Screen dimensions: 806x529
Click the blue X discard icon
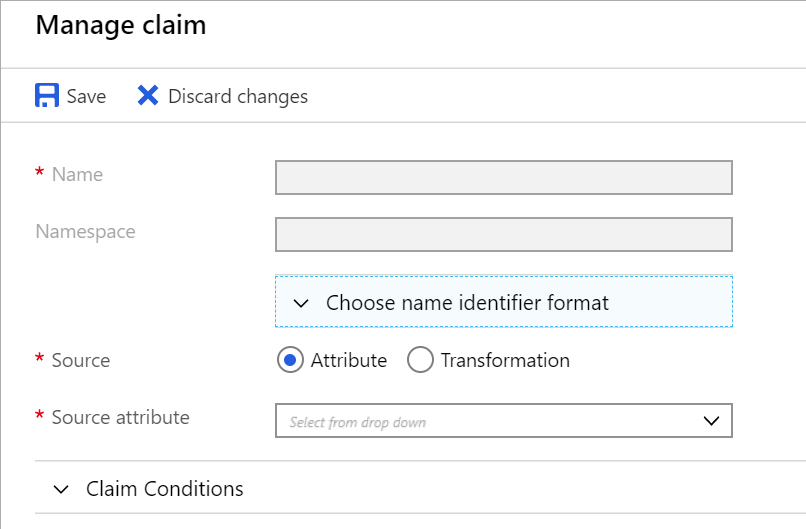tap(148, 96)
